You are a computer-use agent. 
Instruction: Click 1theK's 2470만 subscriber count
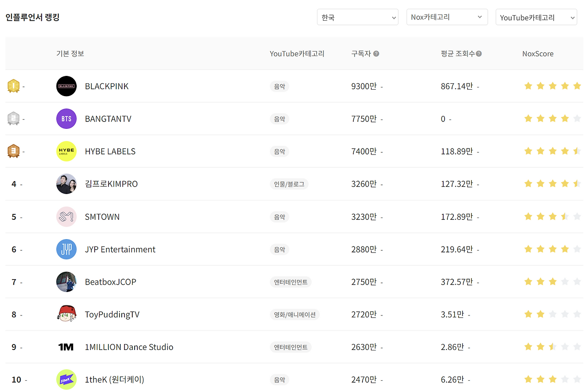364,379
